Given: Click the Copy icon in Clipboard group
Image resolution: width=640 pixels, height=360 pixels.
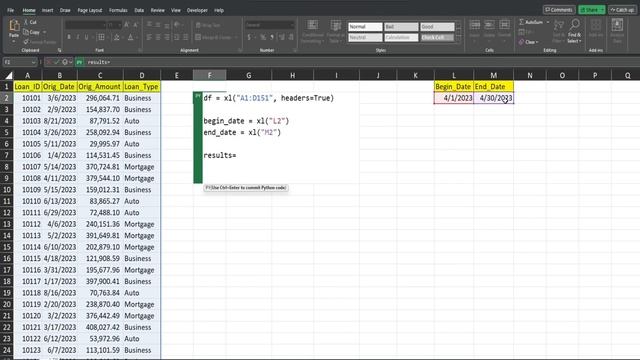Looking at the screenshot, I should click(x=26, y=32).
